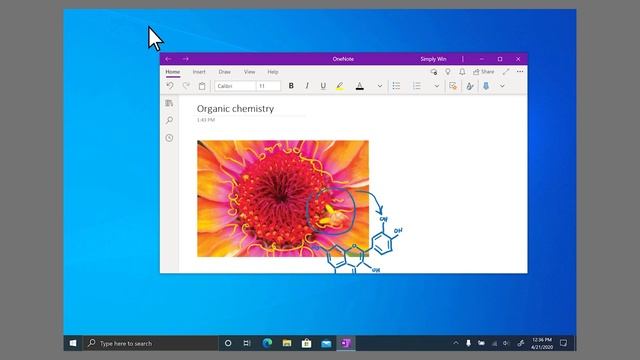Click the Paste clipboard icon
The image size is (640, 360).
202,86
